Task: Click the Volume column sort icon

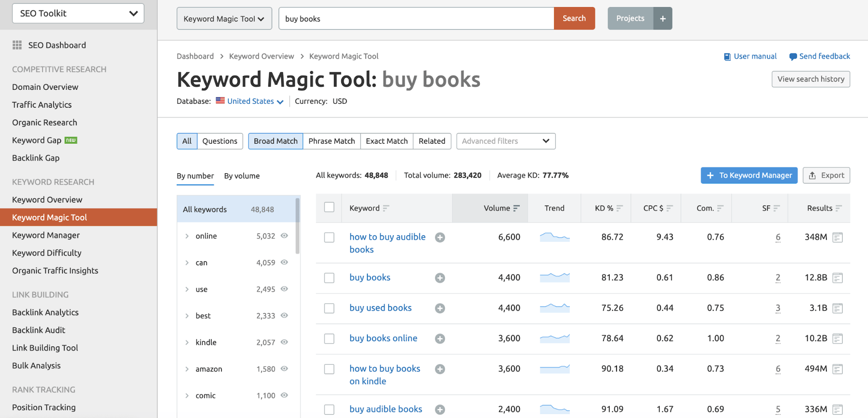Action: pyautogui.click(x=516, y=208)
